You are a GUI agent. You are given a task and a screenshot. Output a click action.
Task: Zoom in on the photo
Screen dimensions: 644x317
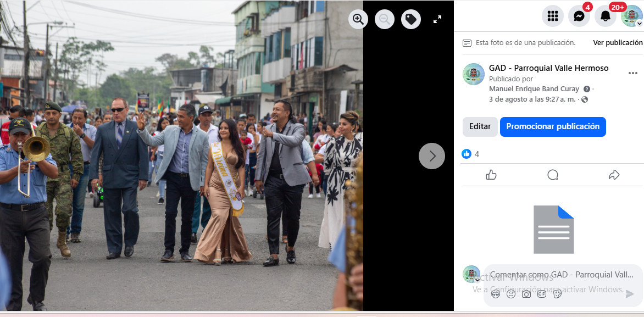click(358, 19)
